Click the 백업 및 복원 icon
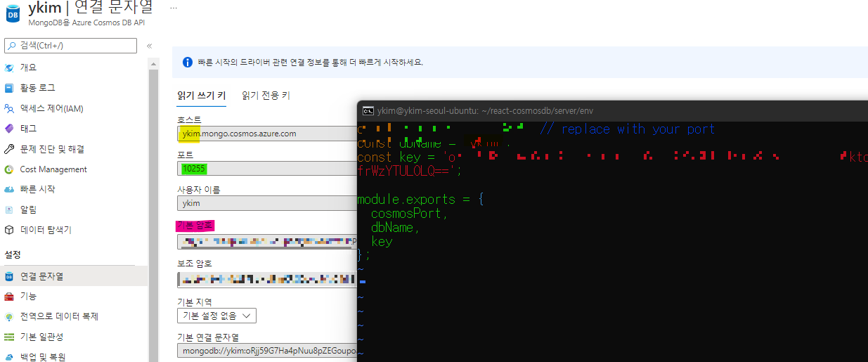This screenshot has width=868, height=362. 9,357
